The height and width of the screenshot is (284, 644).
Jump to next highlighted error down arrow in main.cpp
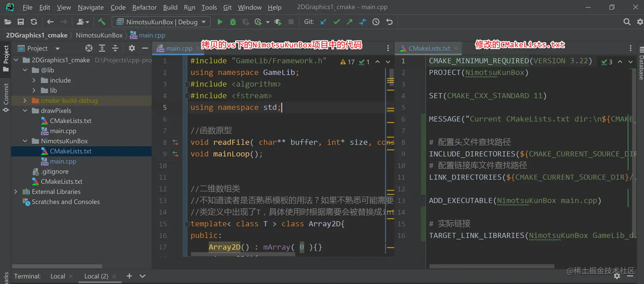pyautogui.click(x=388, y=62)
